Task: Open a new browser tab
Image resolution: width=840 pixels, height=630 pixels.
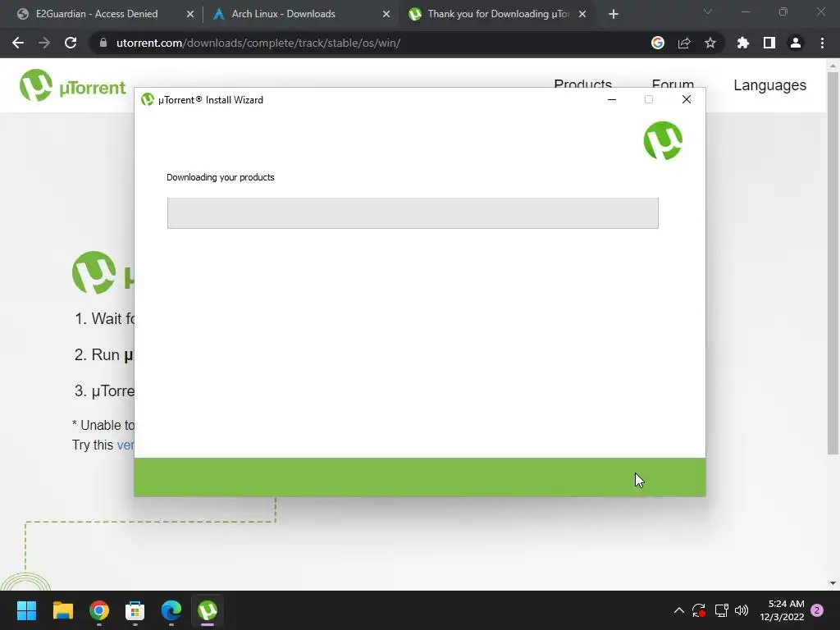Action: pyautogui.click(x=614, y=14)
